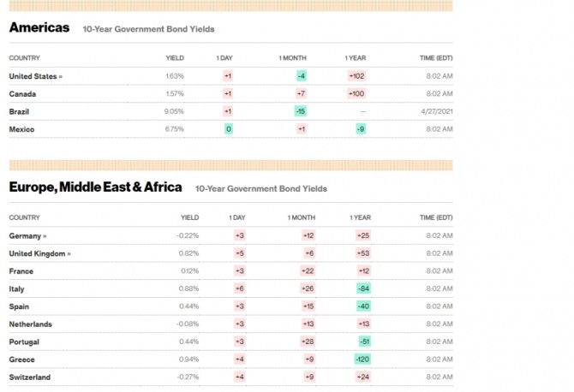Click the Switzerland row name

coord(29,377)
